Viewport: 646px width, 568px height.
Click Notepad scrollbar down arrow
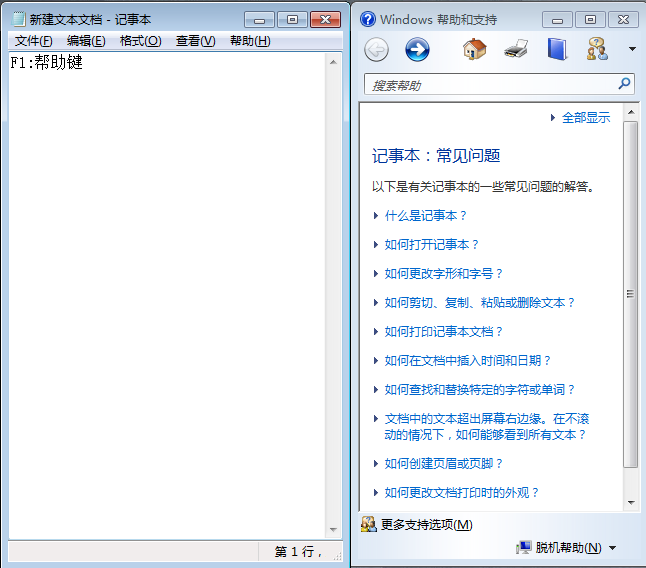tap(333, 530)
